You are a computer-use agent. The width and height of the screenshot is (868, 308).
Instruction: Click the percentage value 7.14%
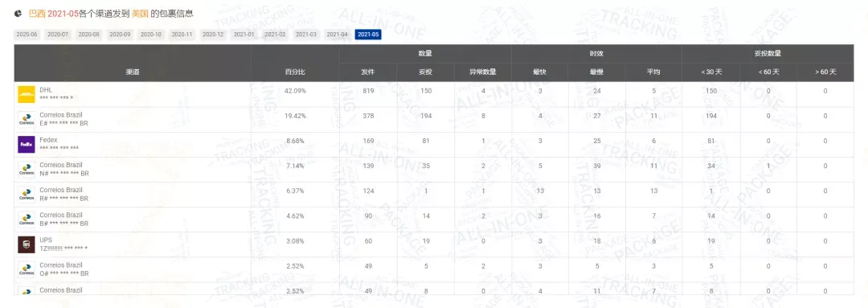(x=295, y=166)
